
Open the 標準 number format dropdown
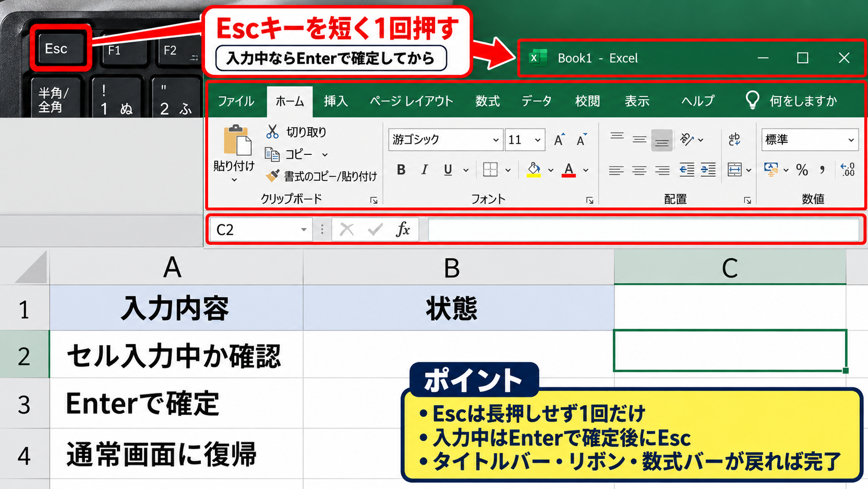(851, 140)
